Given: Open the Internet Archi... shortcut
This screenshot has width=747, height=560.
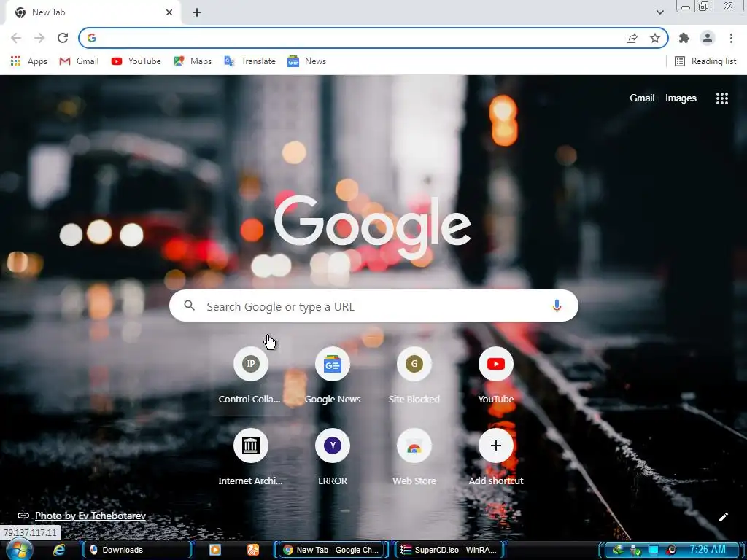Looking at the screenshot, I should pos(250,458).
